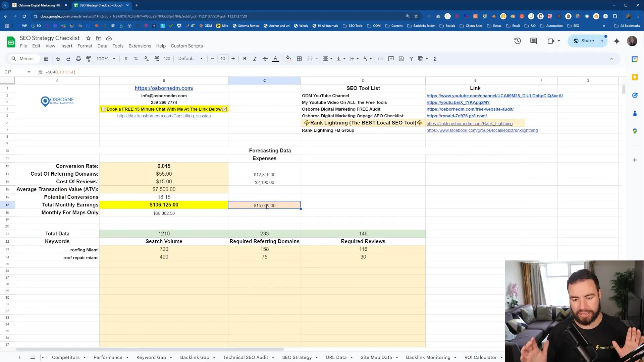Select the paint format tool
Image resolution: width=644 pixels, height=362 pixels.
pyautogui.click(x=89, y=59)
